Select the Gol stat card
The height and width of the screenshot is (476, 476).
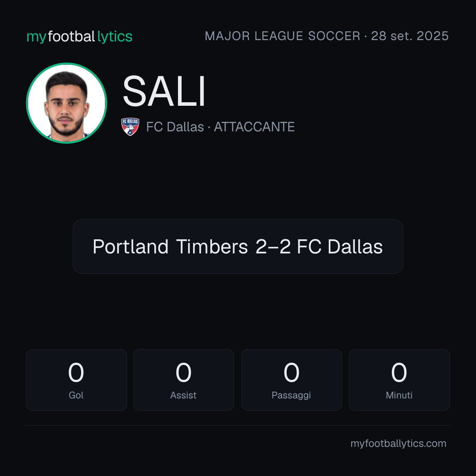click(76, 380)
